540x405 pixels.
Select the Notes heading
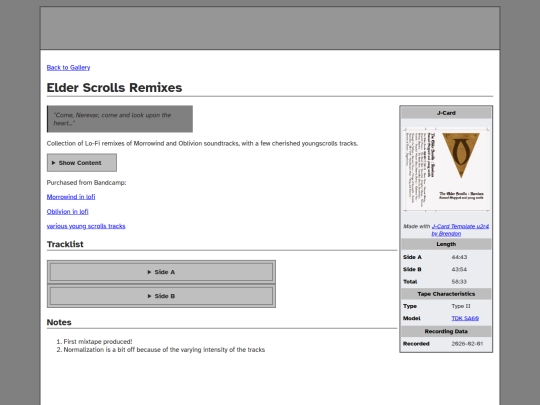coord(59,322)
